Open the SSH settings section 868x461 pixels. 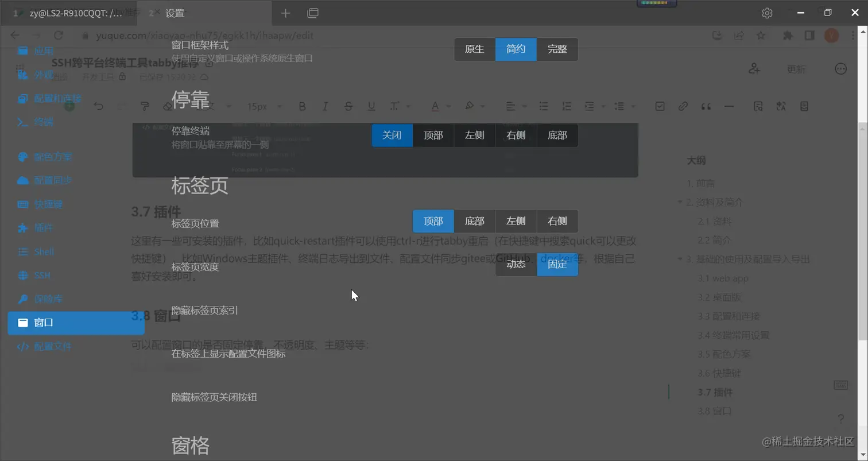(x=76, y=276)
